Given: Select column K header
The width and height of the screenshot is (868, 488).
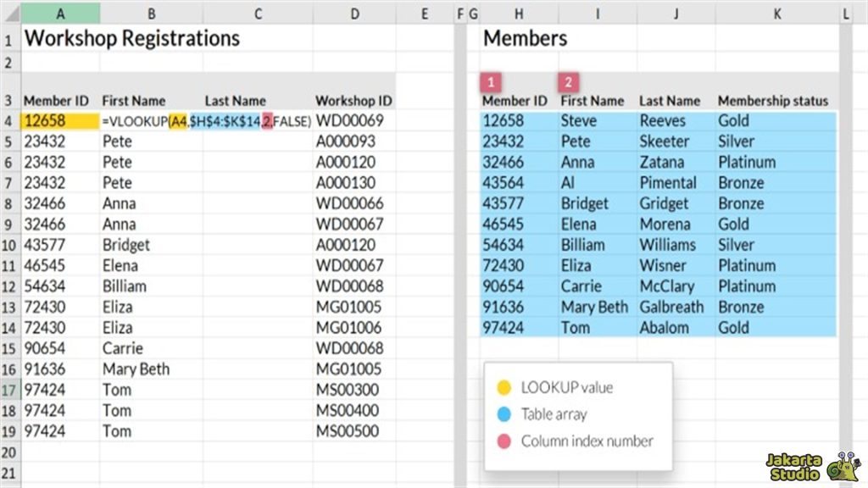Looking at the screenshot, I should tap(776, 13).
